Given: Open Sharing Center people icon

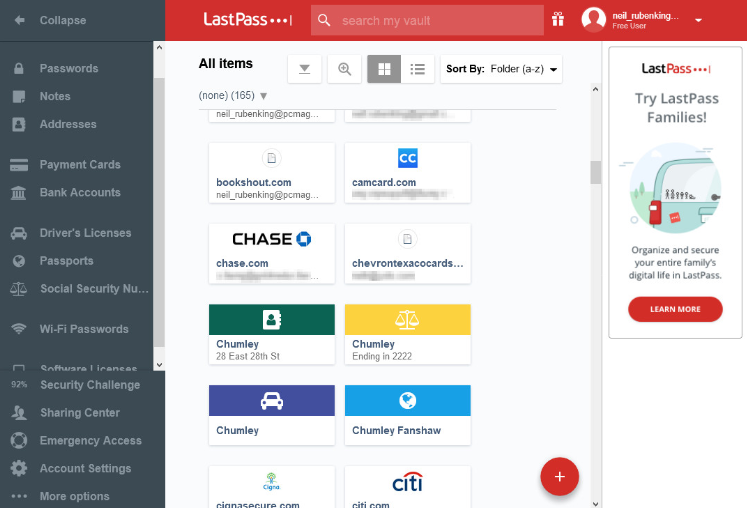Looking at the screenshot, I should pyautogui.click(x=19, y=413).
